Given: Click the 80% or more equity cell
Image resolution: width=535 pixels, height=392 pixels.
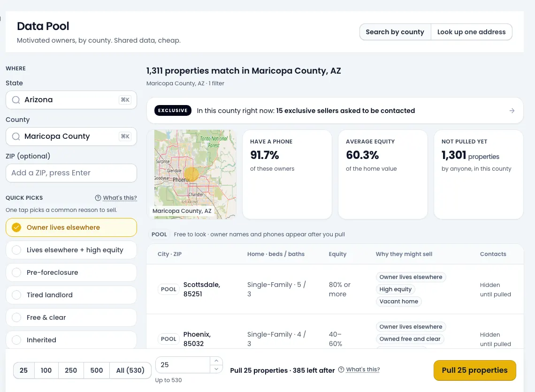Looking at the screenshot, I should point(339,289).
